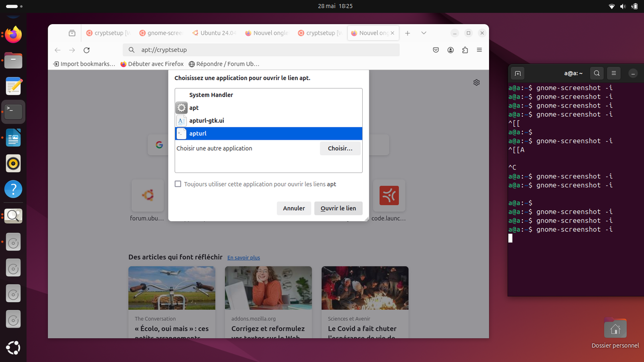Open new tab page settings gear
Screen dimensions: 644x362
point(476,82)
